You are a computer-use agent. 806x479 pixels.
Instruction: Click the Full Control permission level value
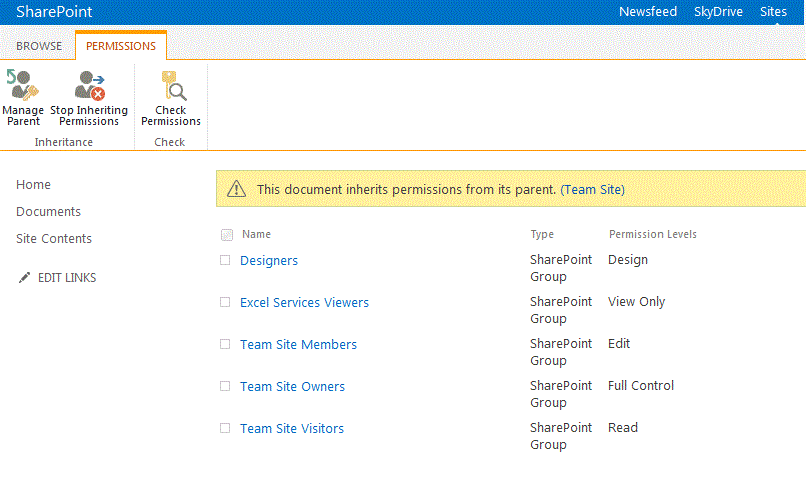point(640,385)
